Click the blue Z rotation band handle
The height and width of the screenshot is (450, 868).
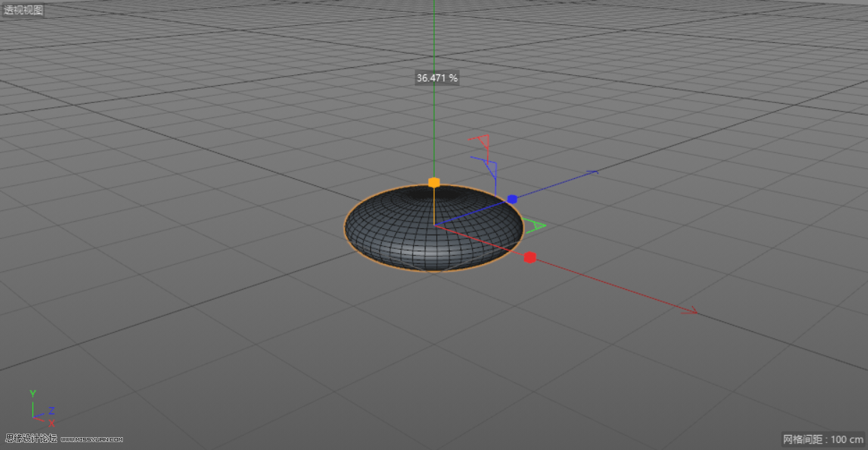click(x=492, y=169)
